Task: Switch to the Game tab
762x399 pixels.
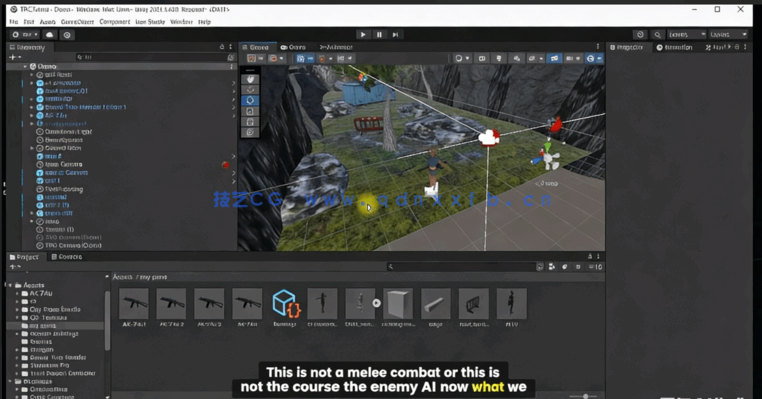Action: pyautogui.click(x=294, y=47)
